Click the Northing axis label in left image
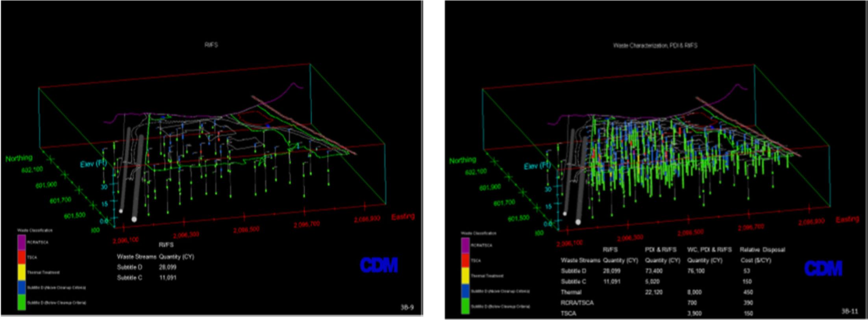The height and width of the screenshot is (320, 868). click(19, 158)
